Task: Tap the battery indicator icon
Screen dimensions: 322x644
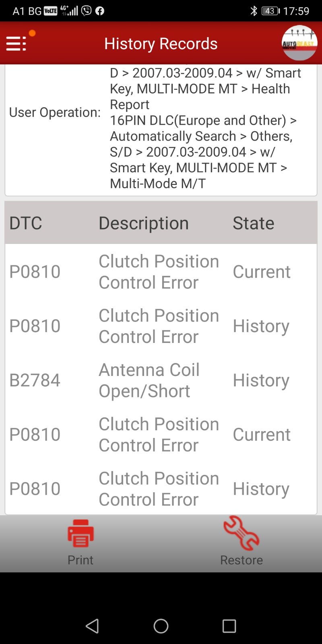Action: [x=270, y=11]
